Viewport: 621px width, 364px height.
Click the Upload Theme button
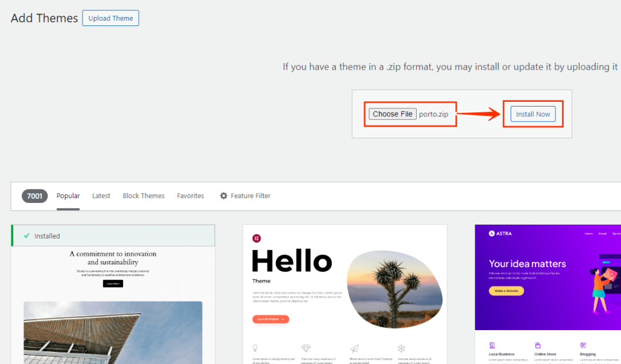(x=110, y=18)
